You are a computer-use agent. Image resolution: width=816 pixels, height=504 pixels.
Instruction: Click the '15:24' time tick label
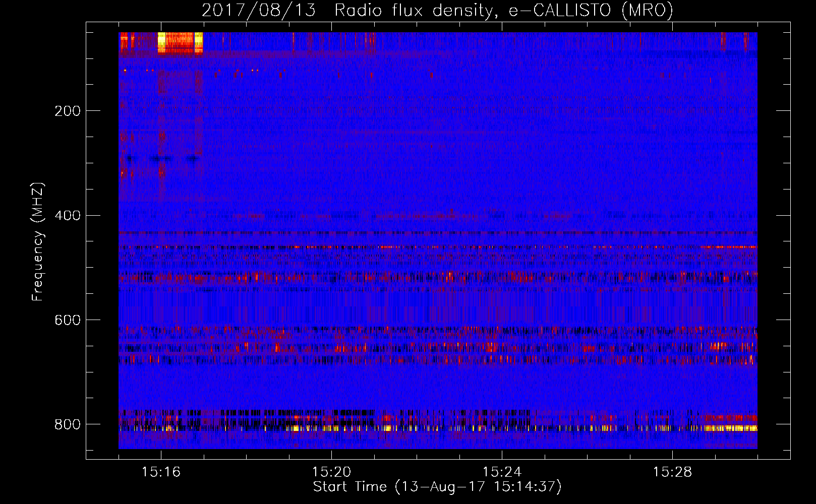(502, 472)
